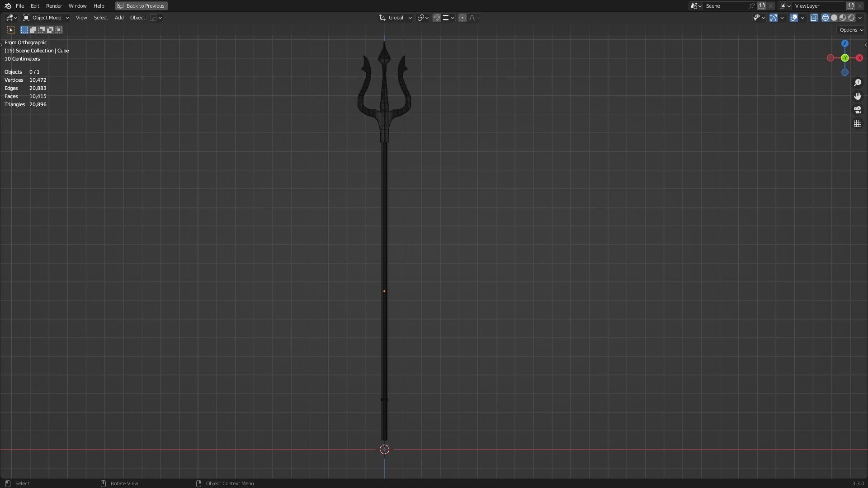
Task: Open the viewport Select menu
Action: pyautogui.click(x=101, y=18)
